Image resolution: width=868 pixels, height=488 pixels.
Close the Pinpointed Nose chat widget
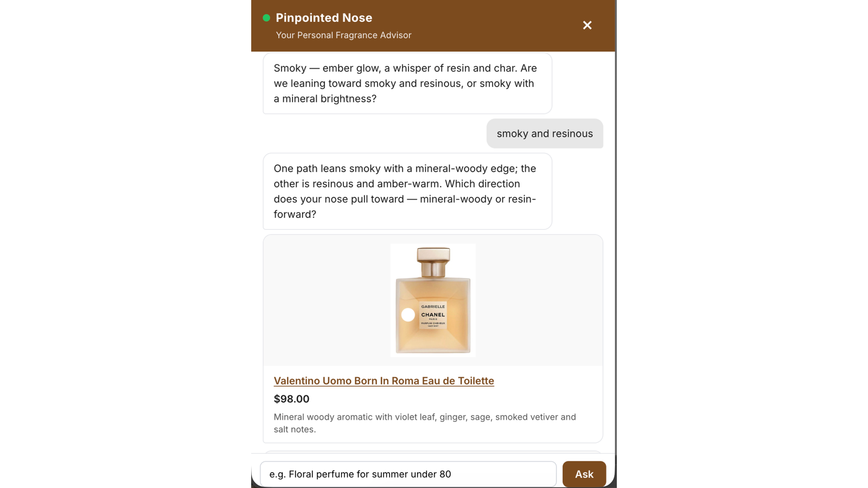[x=587, y=25]
